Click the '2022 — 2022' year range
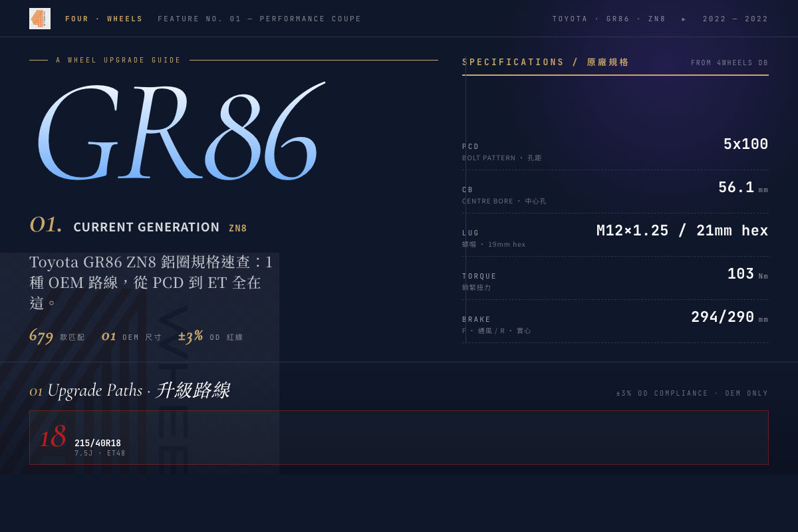The image size is (798, 532). (735, 19)
